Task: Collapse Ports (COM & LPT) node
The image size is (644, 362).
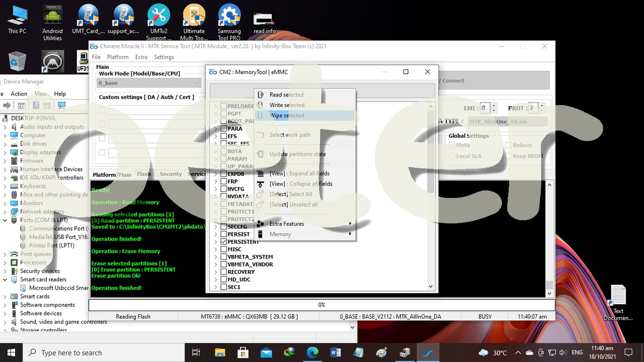Action: click(x=5, y=220)
